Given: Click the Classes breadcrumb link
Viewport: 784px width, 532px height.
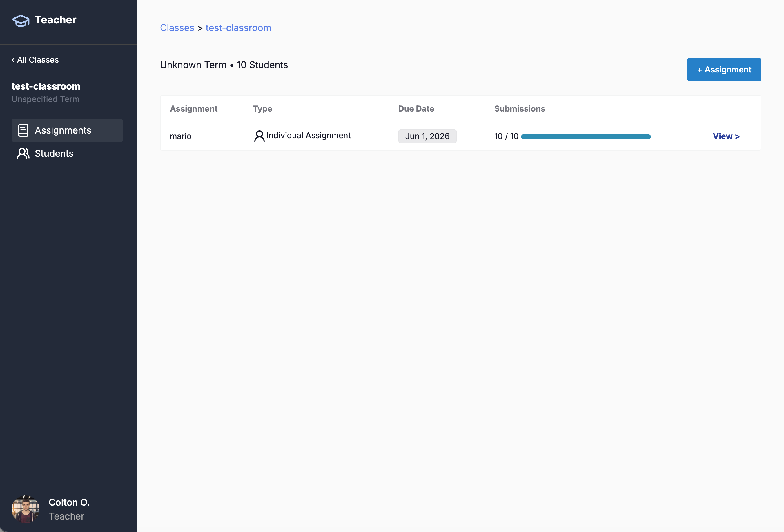Looking at the screenshot, I should pyautogui.click(x=177, y=28).
